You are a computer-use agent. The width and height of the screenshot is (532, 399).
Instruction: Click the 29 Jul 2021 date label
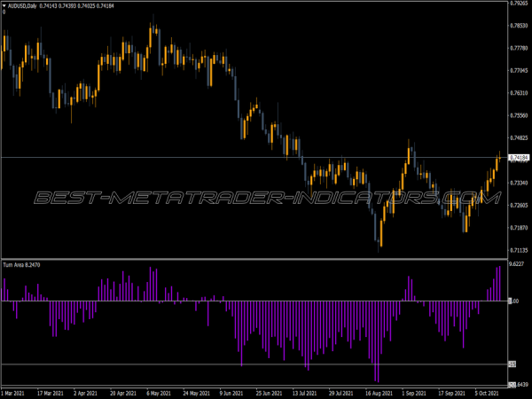coord(341,394)
